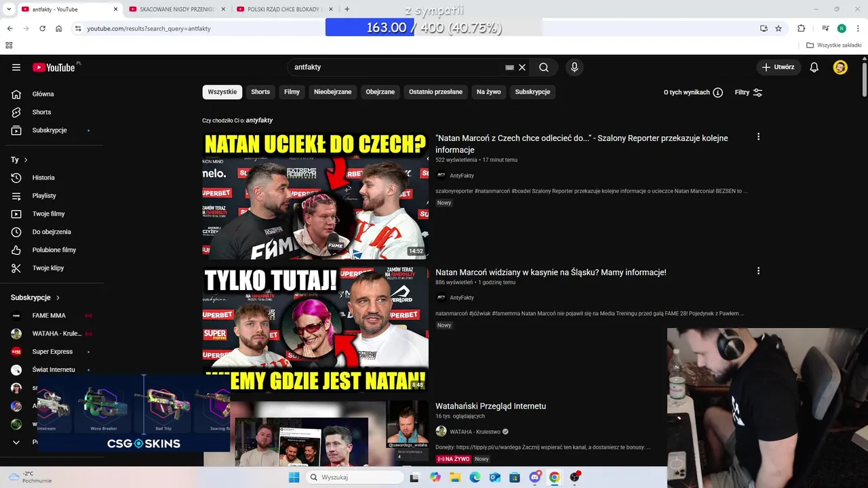
Task: Select the Obejrzane filter chip
Action: point(380,91)
